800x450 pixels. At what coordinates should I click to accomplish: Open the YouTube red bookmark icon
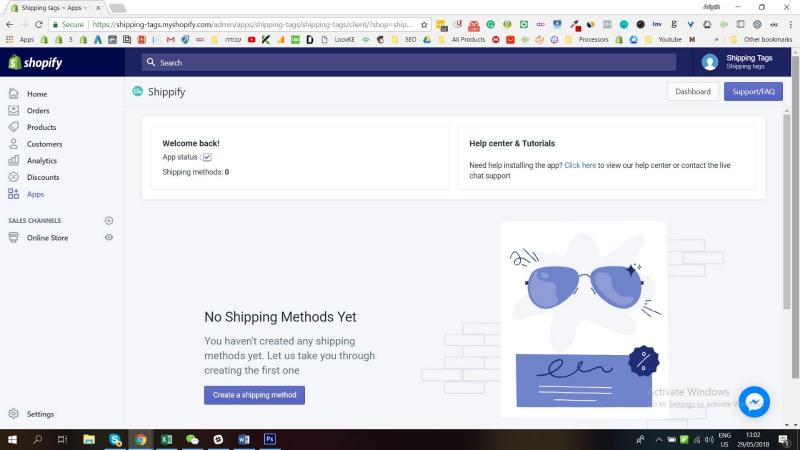pyautogui.click(x=252, y=39)
